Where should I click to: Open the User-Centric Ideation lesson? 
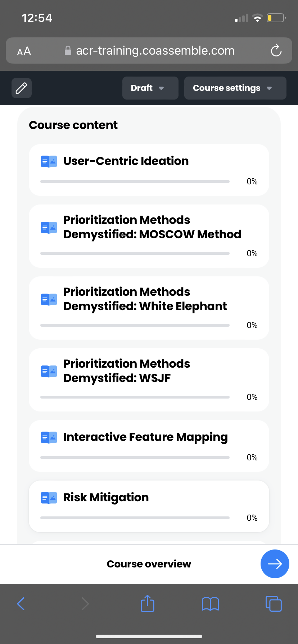[x=126, y=161]
